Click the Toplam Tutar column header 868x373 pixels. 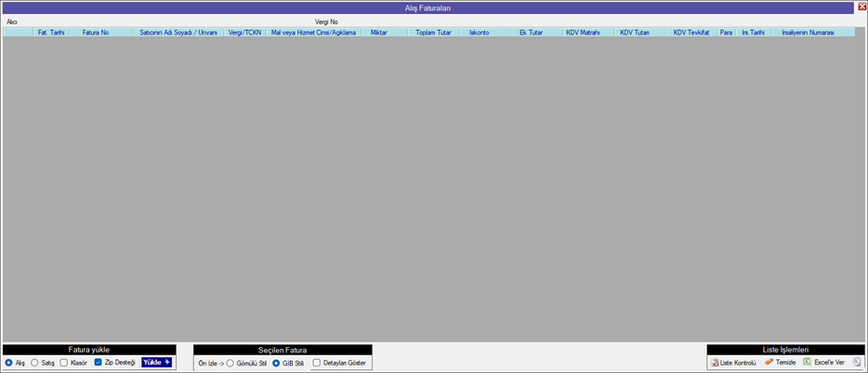[x=433, y=33]
